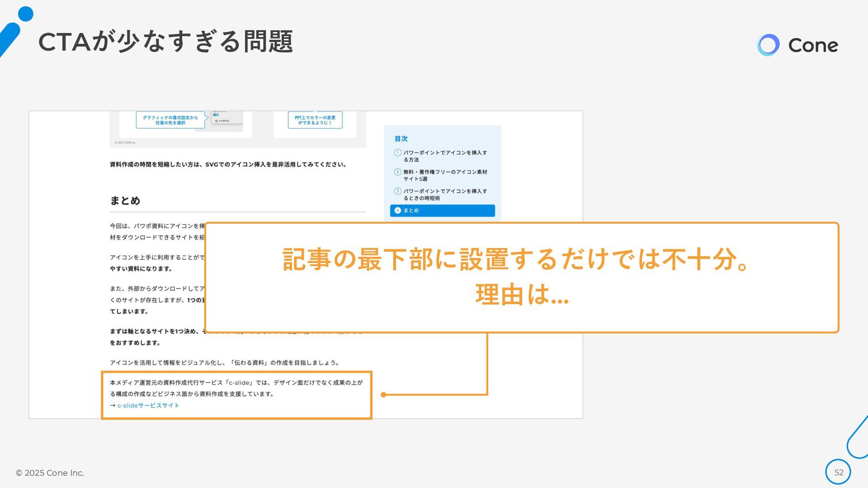Image resolution: width=868 pixels, height=488 pixels.
Task: Click the circled number 4 icon beside まとめ
Action: coord(398,211)
